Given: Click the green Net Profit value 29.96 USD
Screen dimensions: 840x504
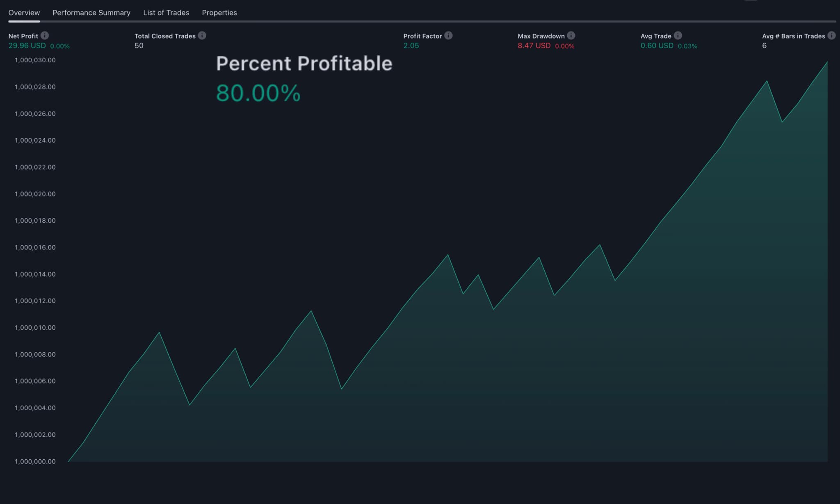Looking at the screenshot, I should (x=27, y=46).
